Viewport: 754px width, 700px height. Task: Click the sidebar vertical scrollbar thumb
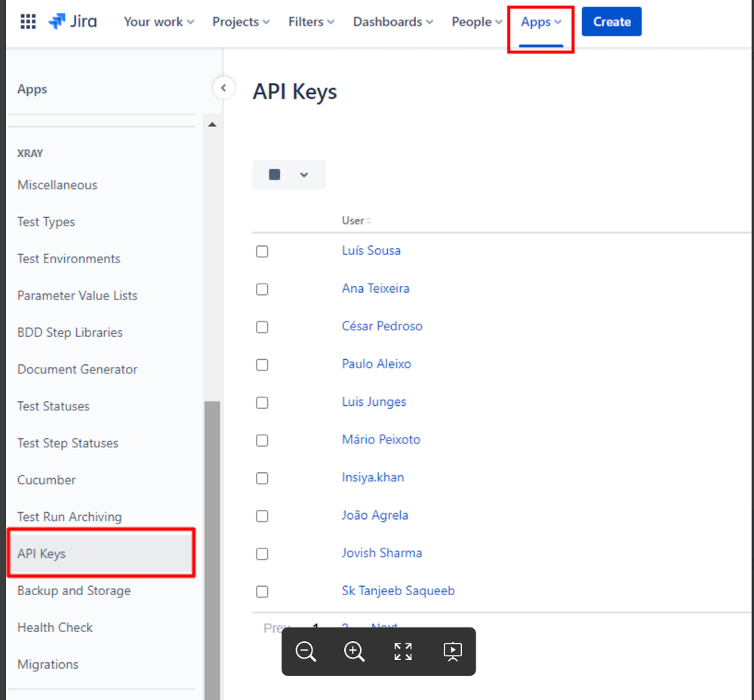point(212,550)
